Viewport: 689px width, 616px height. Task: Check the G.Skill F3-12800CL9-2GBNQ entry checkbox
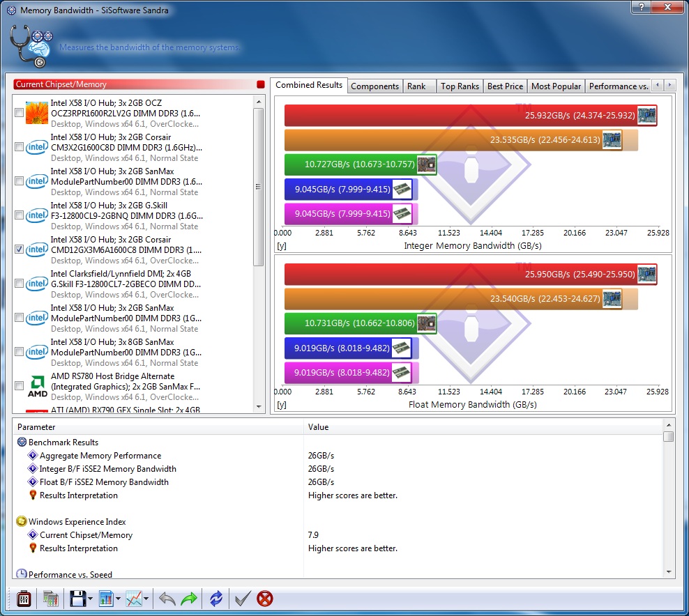coord(19,215)
